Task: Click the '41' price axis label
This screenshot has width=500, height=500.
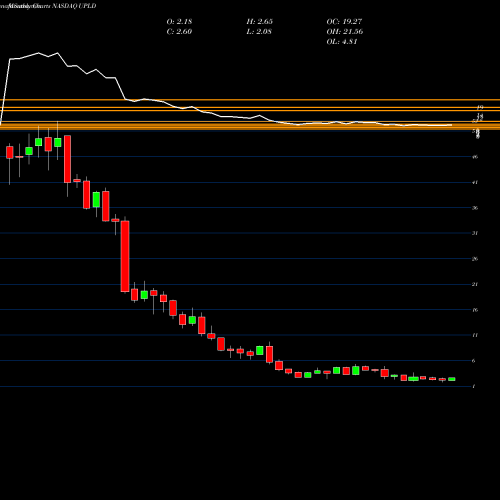Action: [x=475, y=182]
